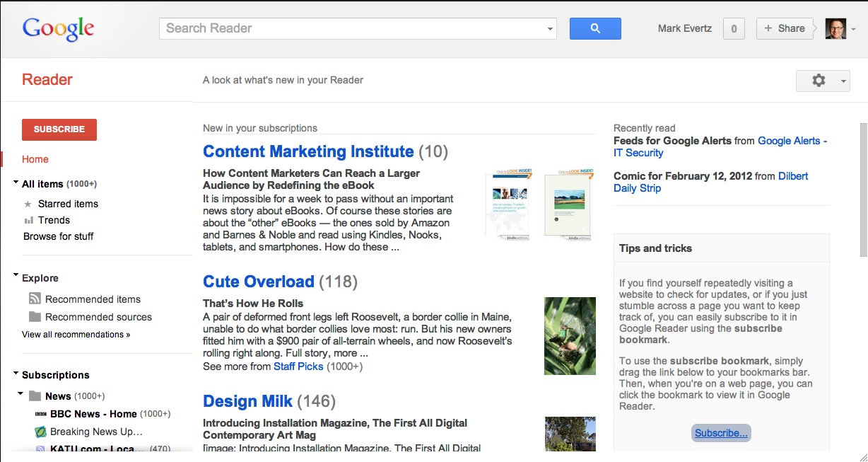Open Browse for stuff
This screenshot has height=462, width=868.
(58, 236)
